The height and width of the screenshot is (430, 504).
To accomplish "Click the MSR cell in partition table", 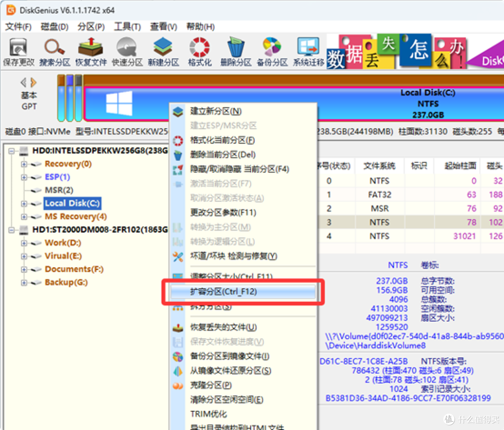I will 379,209.
